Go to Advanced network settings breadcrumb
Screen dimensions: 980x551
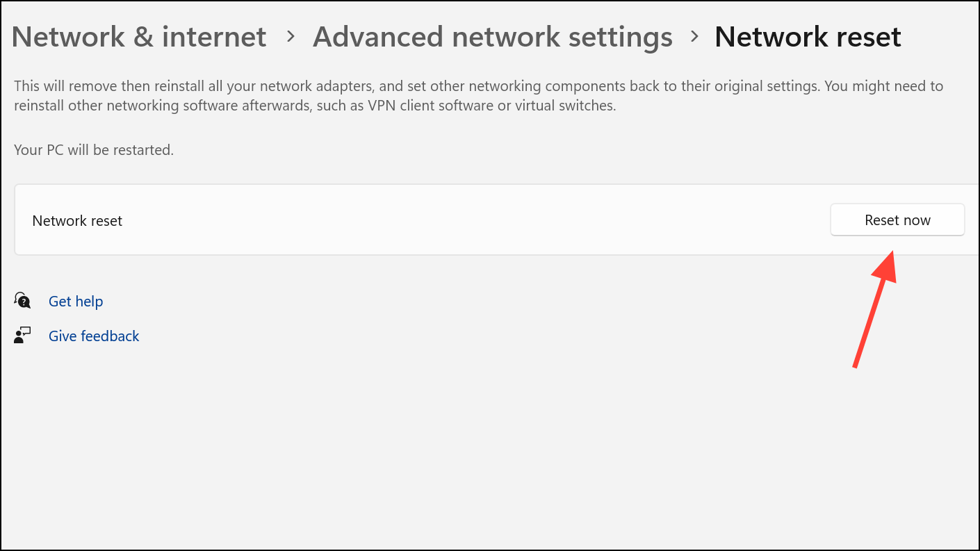click(493, 36)
